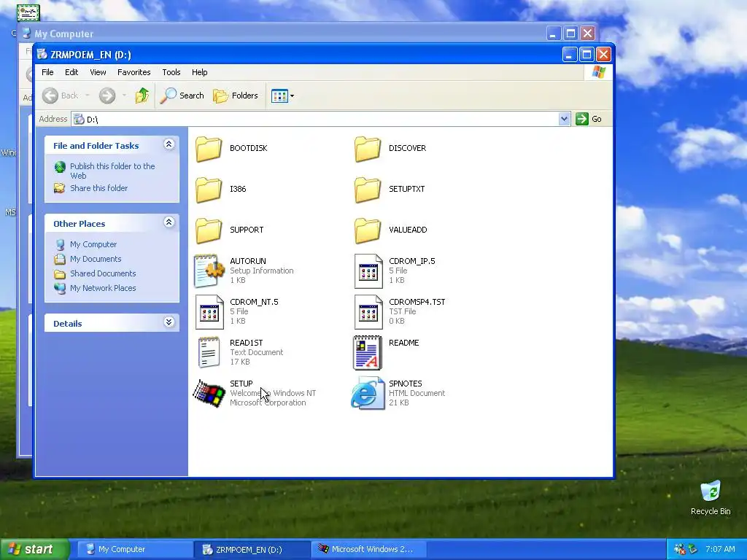Select the SUPPORT folder icon

click(x=209, y=230)
